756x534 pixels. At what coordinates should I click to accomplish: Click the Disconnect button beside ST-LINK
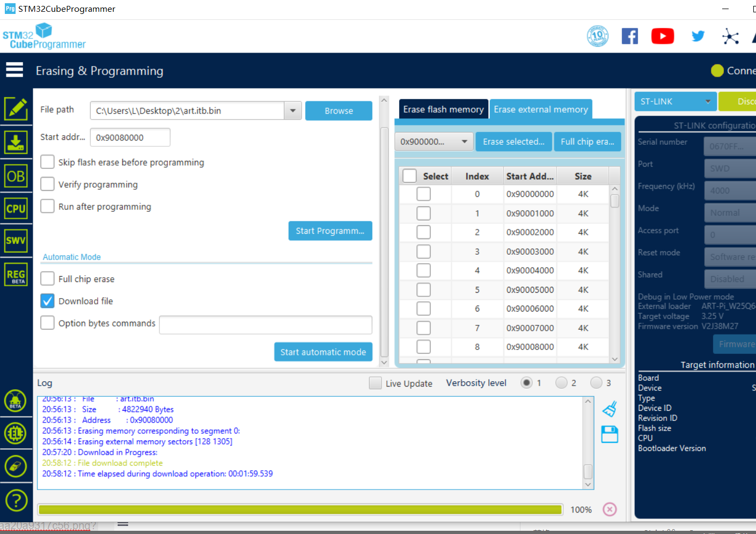click(737, 101)
